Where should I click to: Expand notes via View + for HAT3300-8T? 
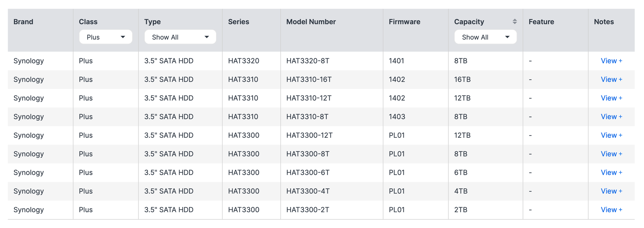[611, 154]
